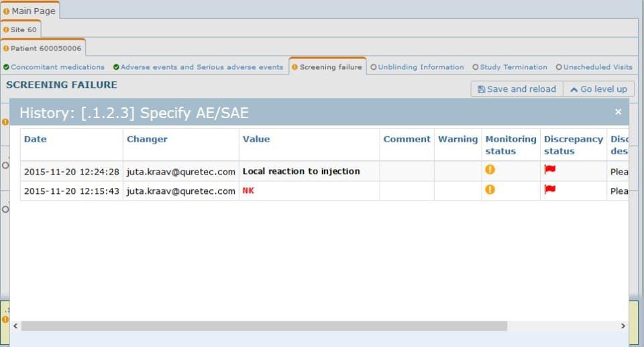
Task: Open the Main Page tab
Action: pyautogui.click(x=30, y=11)
